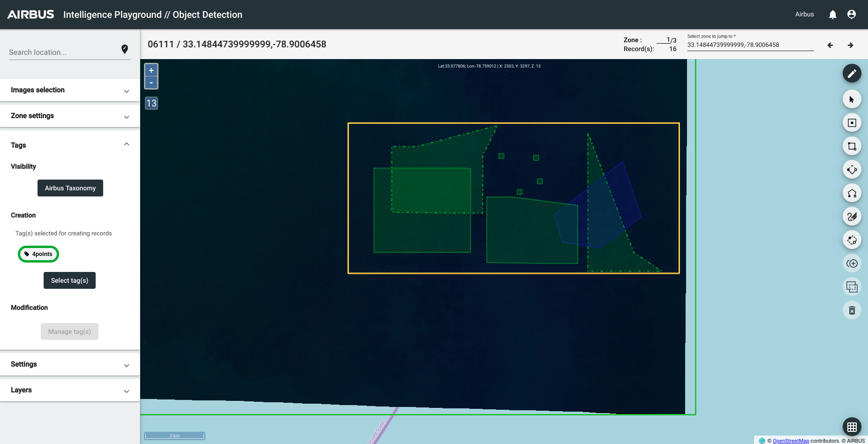Click the zoom level 13 indicator

coord(151,103)
